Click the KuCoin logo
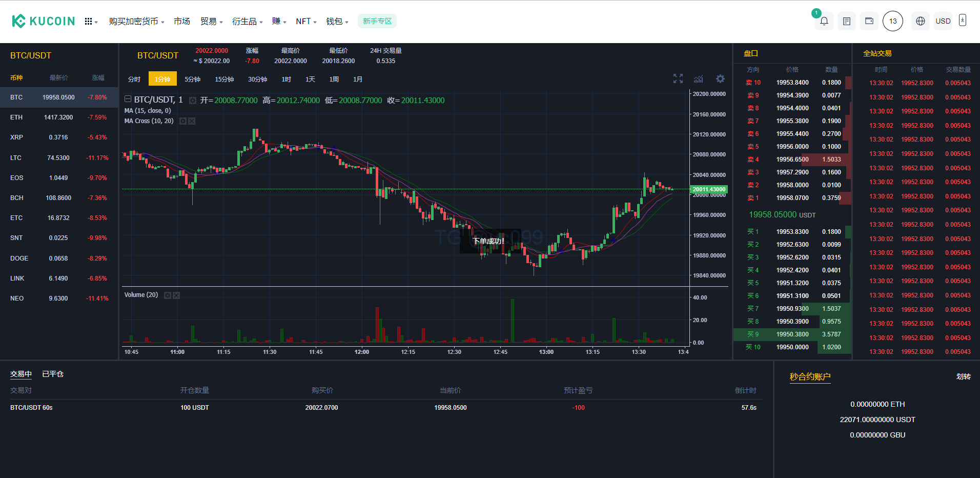Image resolution: width=980 pixels, height=478 pixels. (44, 21)
